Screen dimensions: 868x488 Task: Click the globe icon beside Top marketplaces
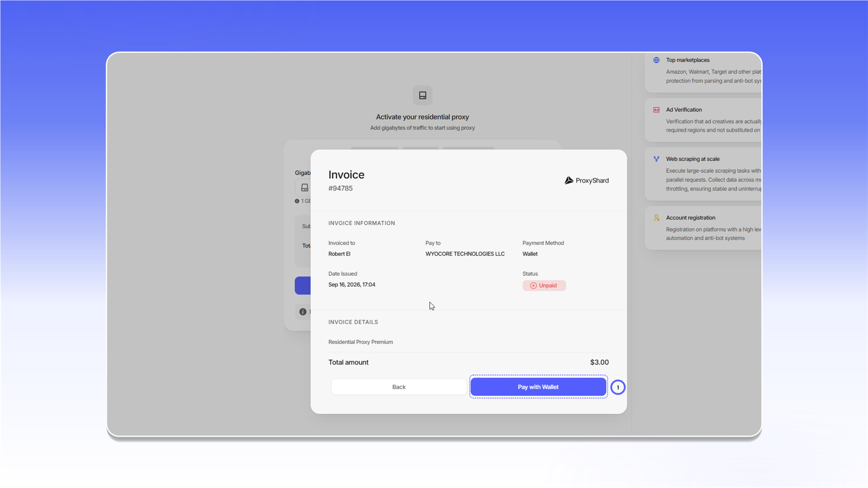(x=656, y=60)
